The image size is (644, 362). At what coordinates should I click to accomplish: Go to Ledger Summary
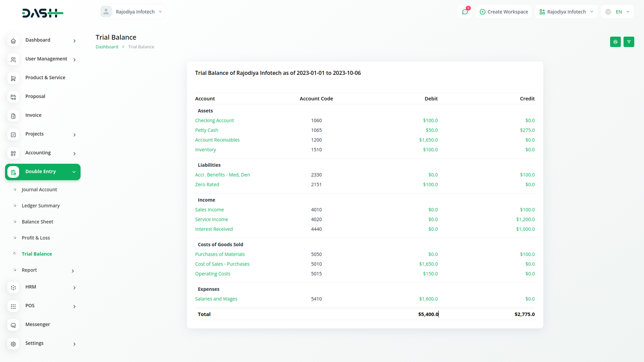[41, 206]
